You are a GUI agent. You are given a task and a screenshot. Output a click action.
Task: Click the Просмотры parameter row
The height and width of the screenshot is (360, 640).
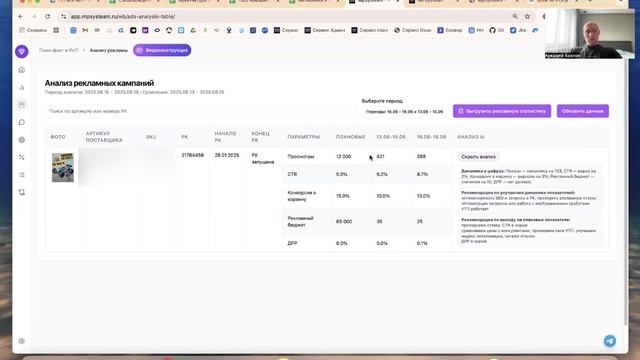point(301,157)
